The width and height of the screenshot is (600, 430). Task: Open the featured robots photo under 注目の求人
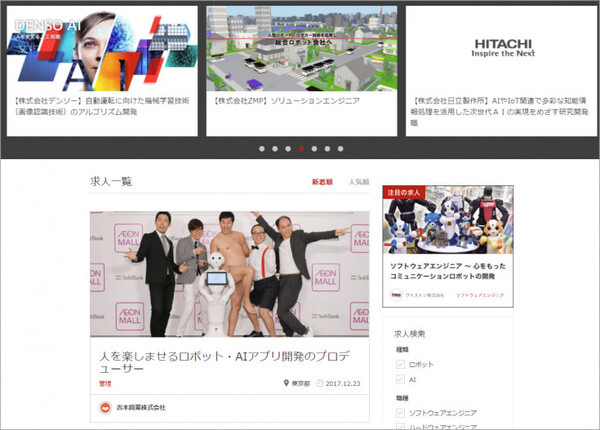(x=448, y=220)
